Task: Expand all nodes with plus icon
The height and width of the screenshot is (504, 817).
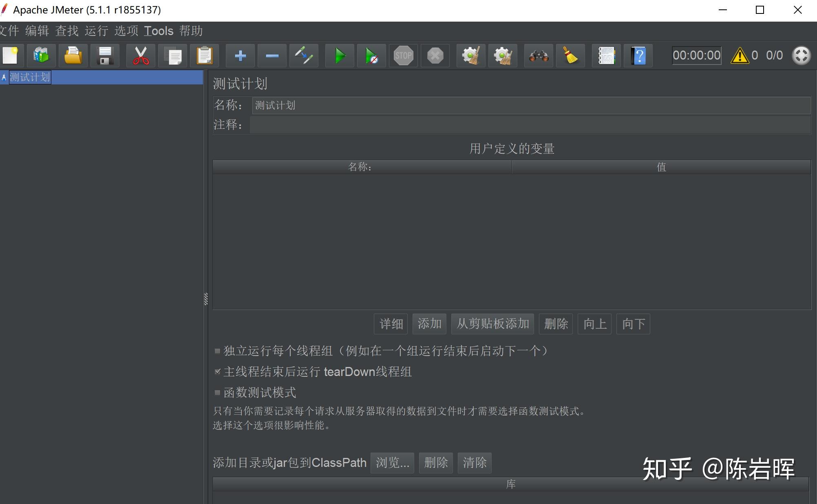Action: pyautogui.click(x=240, y=55)
